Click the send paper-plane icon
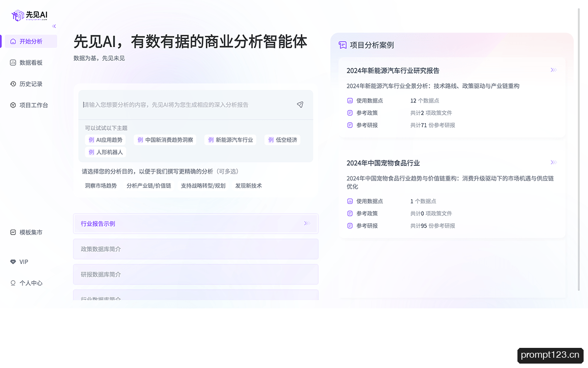Viewport: 588px width, 368px height. 300,105
